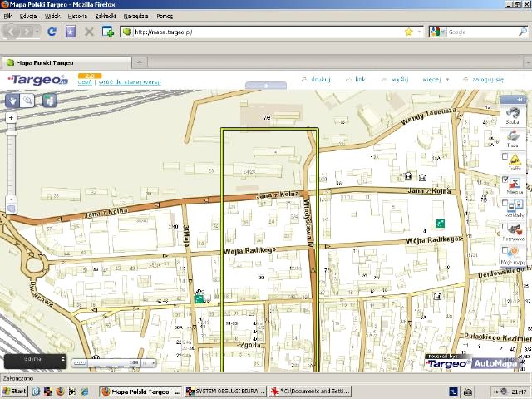Viewport: 532px width, 399px height.
Task: Click the back navigation arrow
Action: tap(11, 32)
